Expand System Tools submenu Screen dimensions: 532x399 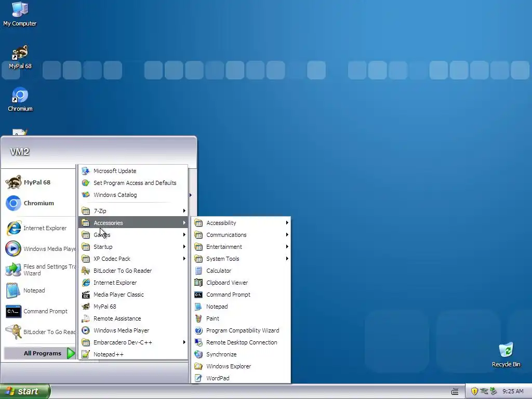click(241, 259)
